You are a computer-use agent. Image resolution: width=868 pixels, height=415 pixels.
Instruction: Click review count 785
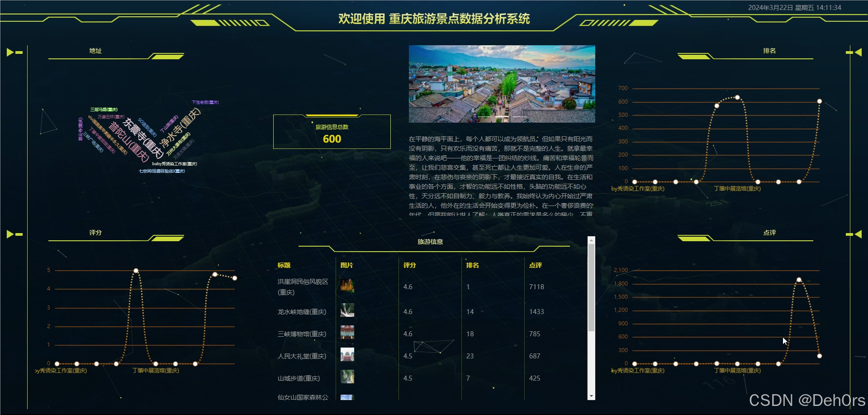pos(535,334)
